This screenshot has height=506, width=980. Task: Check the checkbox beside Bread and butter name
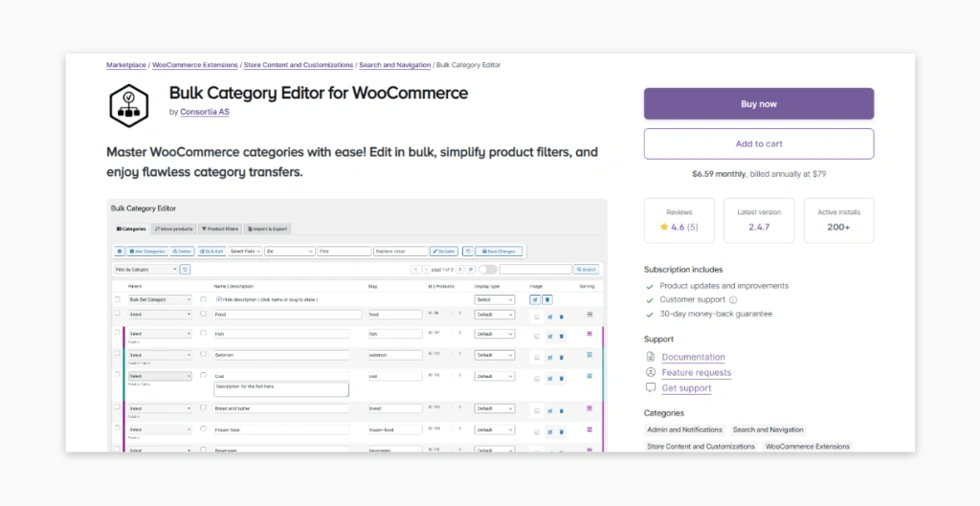point(203,407)
